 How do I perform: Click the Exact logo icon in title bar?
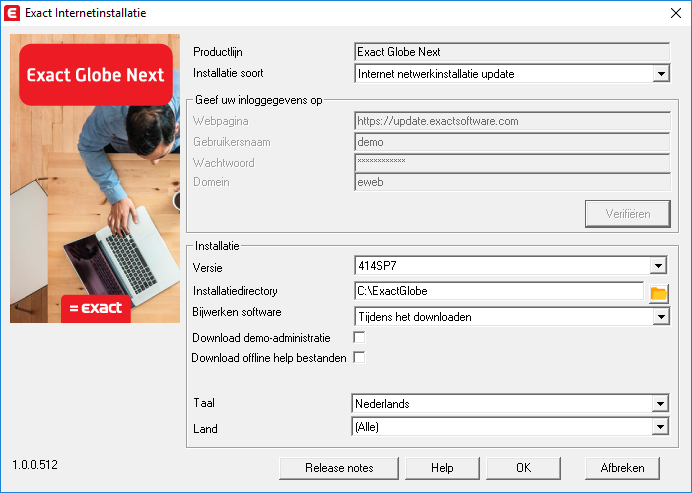tap(12, 13)
